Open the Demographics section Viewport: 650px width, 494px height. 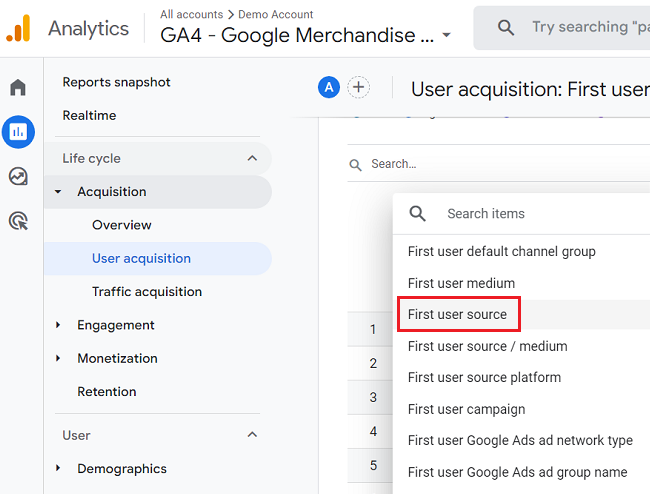click(x=122, y=469)
